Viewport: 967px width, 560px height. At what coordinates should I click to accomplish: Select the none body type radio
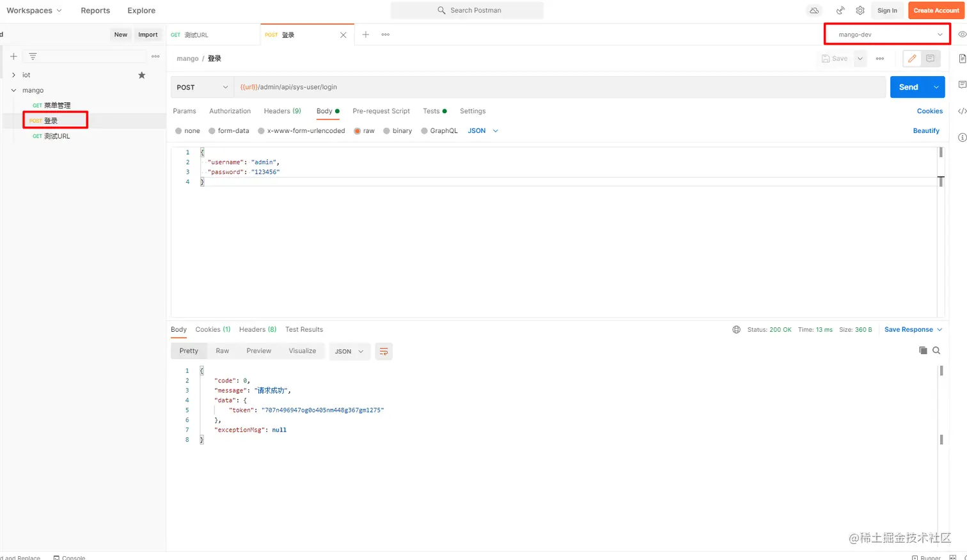pyautogui.click(x=179, y=131)
